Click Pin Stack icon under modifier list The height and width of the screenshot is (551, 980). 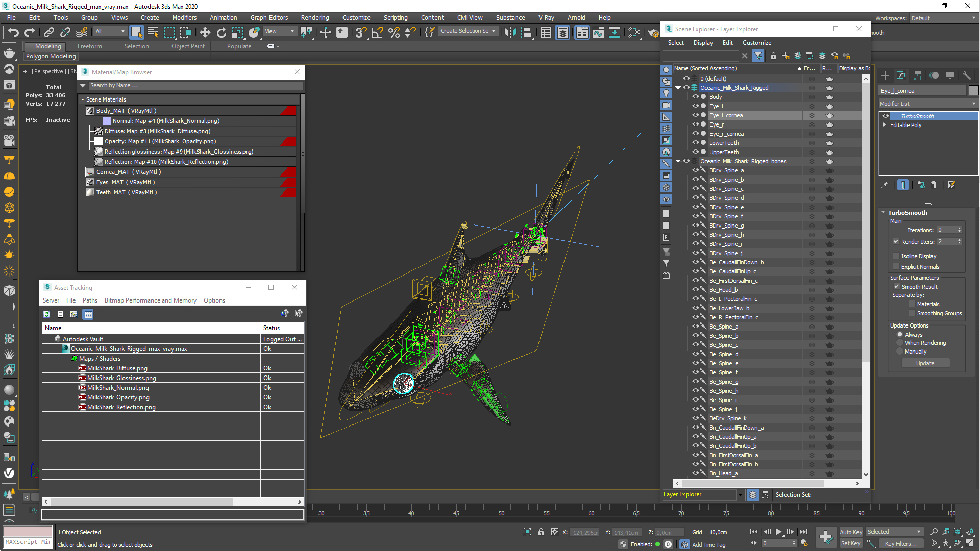point(885,185)
